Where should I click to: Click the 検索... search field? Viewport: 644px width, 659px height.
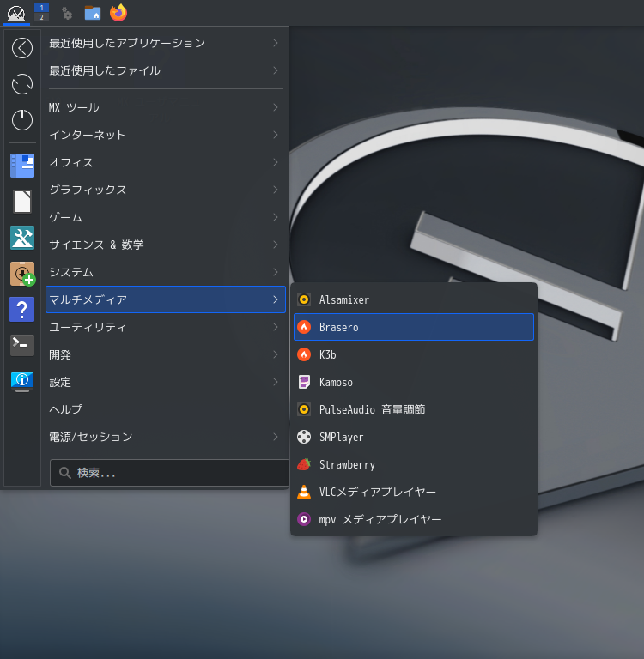click(169, 473)
